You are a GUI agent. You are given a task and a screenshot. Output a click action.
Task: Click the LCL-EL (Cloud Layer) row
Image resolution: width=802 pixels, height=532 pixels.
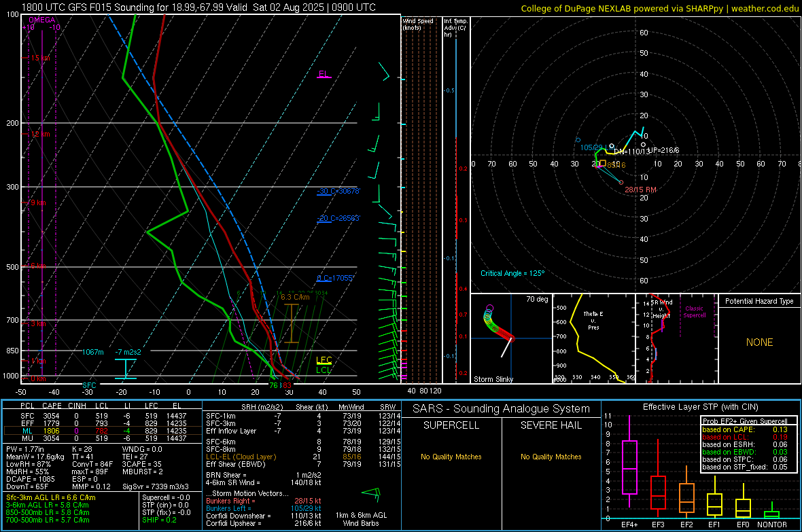[x=304, y=457]
